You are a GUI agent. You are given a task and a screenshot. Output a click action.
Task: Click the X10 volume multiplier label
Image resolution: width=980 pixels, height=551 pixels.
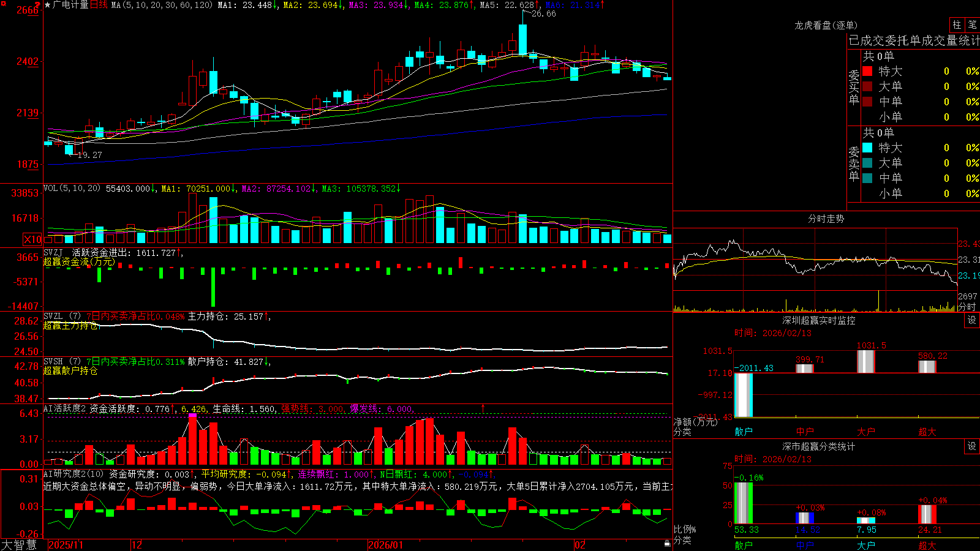click(x=32, y=239)
